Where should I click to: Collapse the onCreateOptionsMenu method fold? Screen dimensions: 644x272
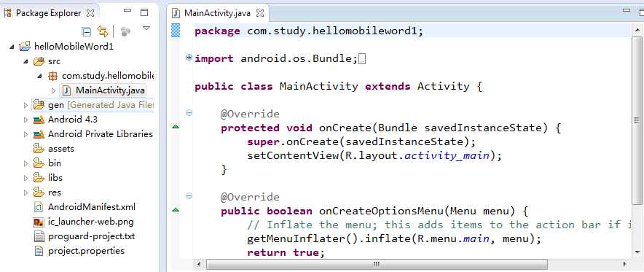pos(189,196)
